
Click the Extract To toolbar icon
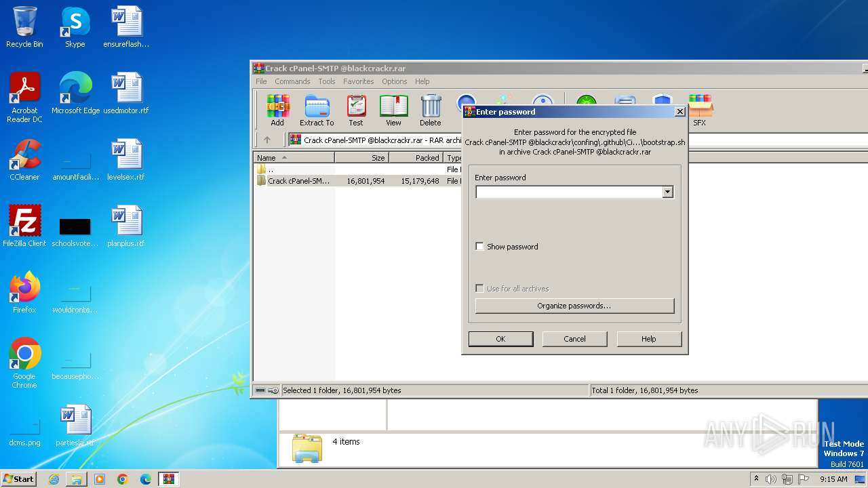tap(317, 110)
